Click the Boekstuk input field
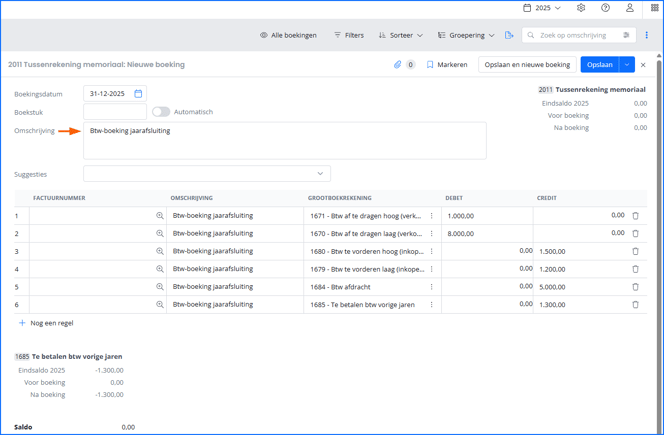Screen dimensions: 664x435 (x=115, y=112)
